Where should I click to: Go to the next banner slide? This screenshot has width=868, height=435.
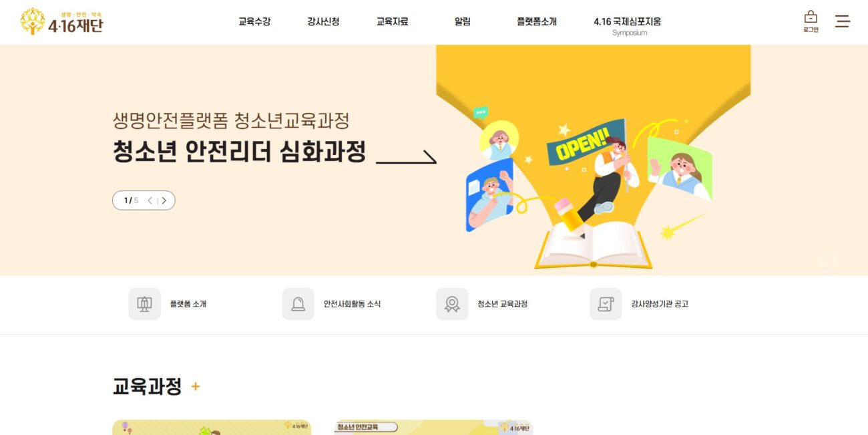pos(164,200)
